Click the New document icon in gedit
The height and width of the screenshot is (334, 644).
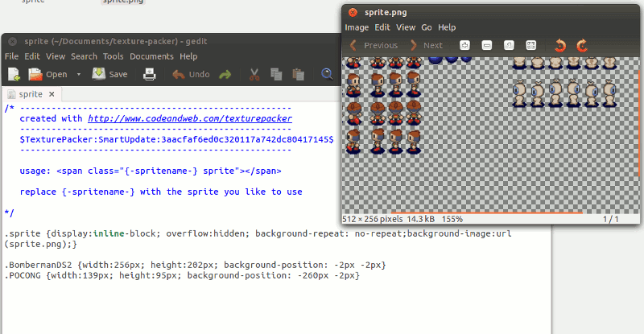(x=14, y=74)
